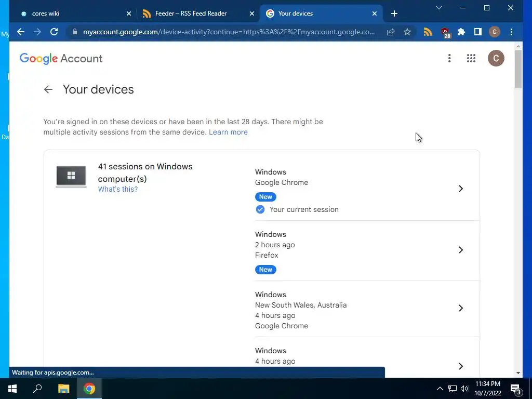The width and height of the screenshot is (532, 399).
Task: Open the Windows Start menu
Action: click(x=12, y=389)
